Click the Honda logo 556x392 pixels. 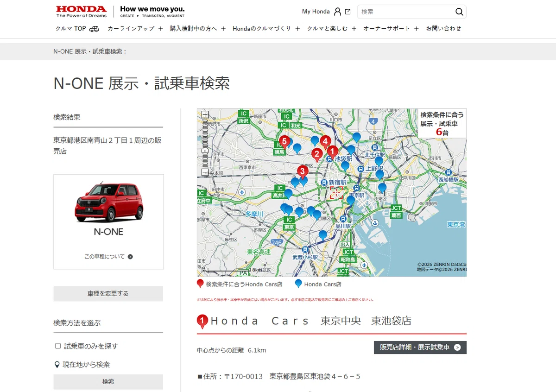click(x=81, y=11)
